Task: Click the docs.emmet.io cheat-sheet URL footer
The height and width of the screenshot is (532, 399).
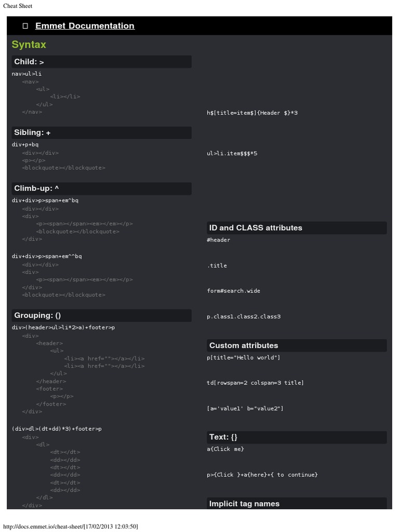Action: click(x=71, y=526)
